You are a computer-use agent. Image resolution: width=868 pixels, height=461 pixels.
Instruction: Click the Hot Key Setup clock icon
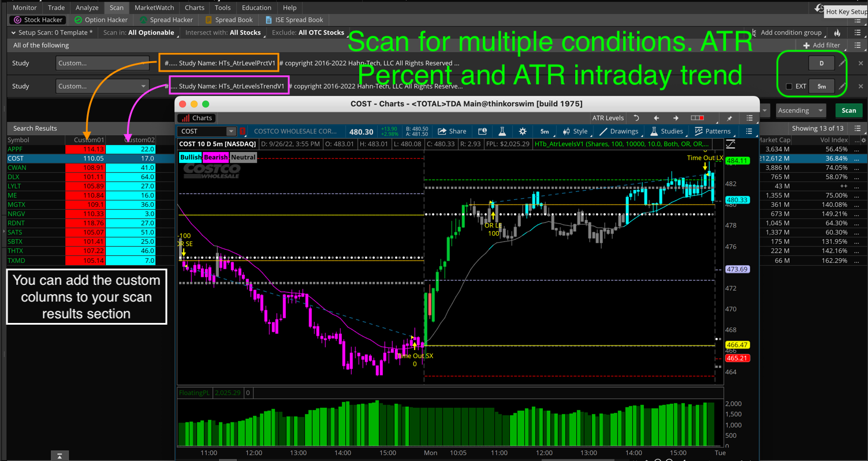819,9
